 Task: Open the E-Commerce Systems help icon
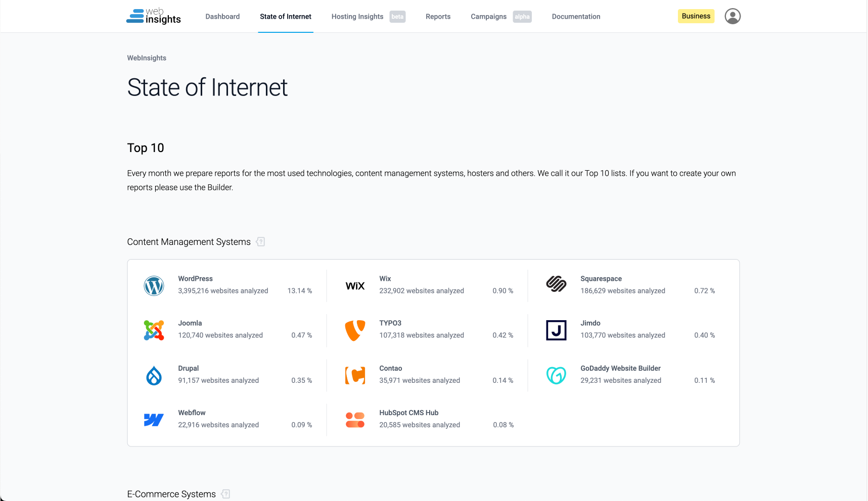pyautogui.click(x=225, y=494)
